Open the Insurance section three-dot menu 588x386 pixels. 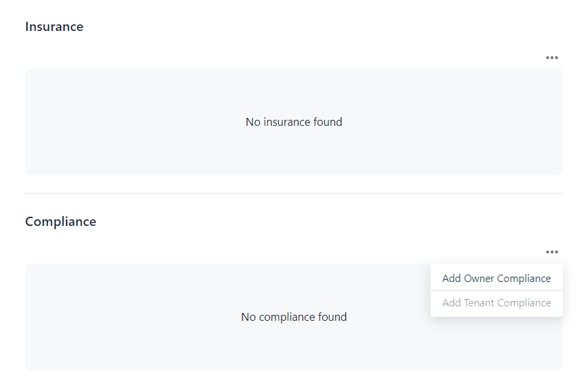(552, 58)
